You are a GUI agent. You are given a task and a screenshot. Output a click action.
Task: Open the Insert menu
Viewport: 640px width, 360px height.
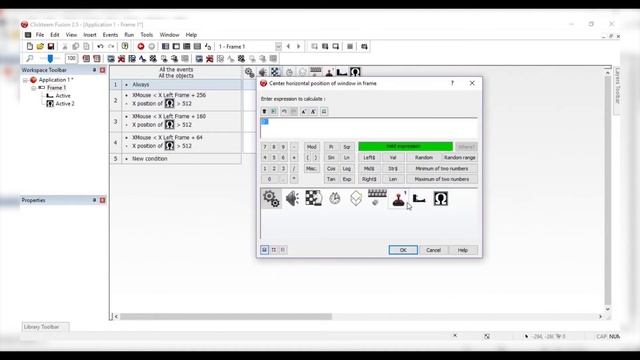(90, 35)
